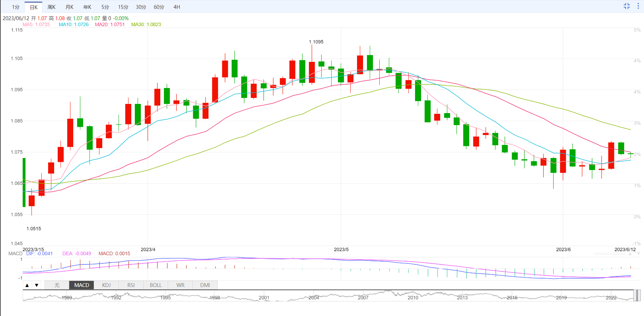Click 2019 region on the overview timeline
Viewport: 644px width, 316px height.
coord(561,298)
